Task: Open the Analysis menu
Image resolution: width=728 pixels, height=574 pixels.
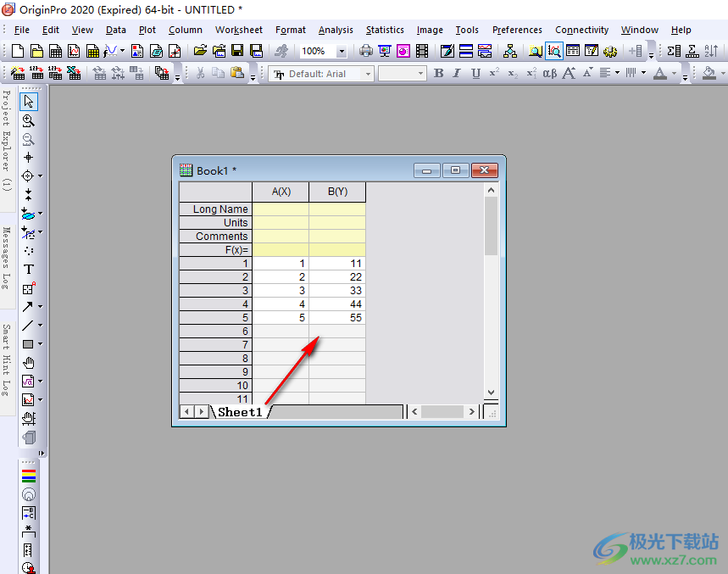Action: click(x=336, y=30)
